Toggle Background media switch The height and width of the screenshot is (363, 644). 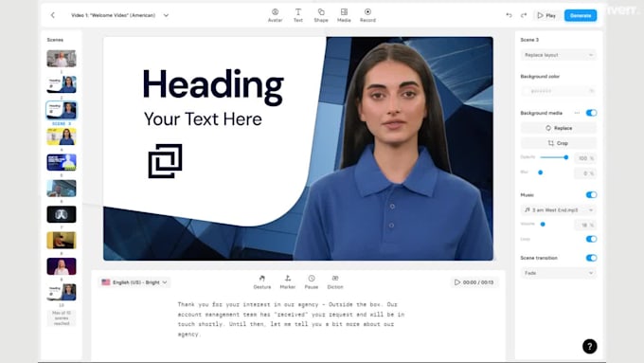pyautogui.click(x=591, y=113)
